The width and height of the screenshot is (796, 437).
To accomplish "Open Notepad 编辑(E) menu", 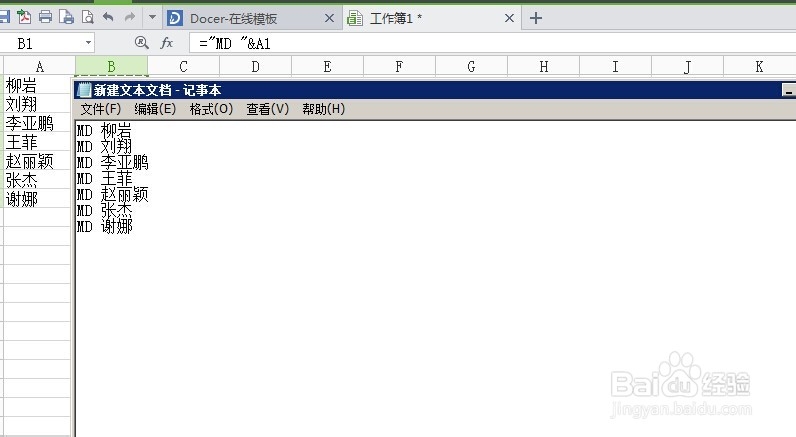I will [155, 109].
